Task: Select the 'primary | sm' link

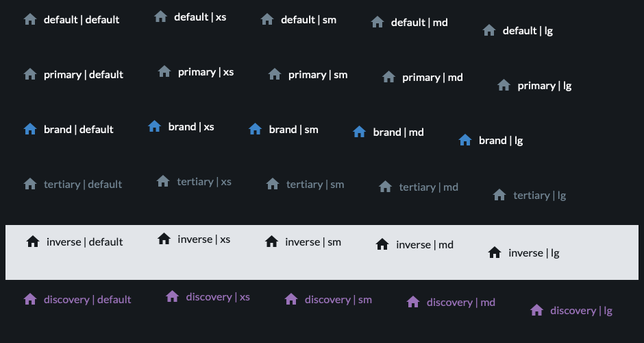Action: point(317,75)
